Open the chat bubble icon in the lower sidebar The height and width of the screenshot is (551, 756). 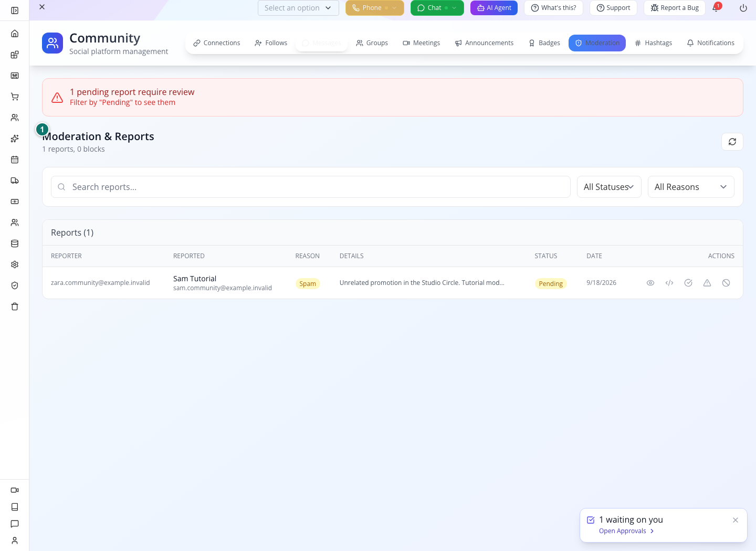click(15, 524)
